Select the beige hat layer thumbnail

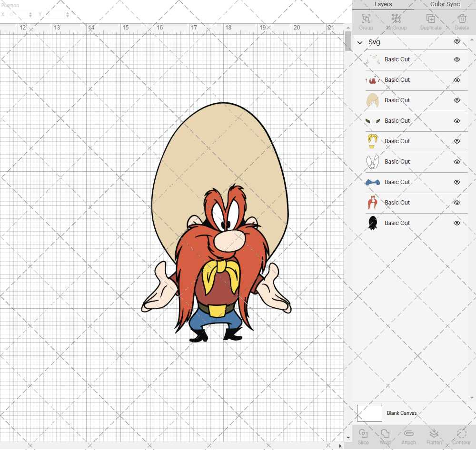[x=373, y=100]
